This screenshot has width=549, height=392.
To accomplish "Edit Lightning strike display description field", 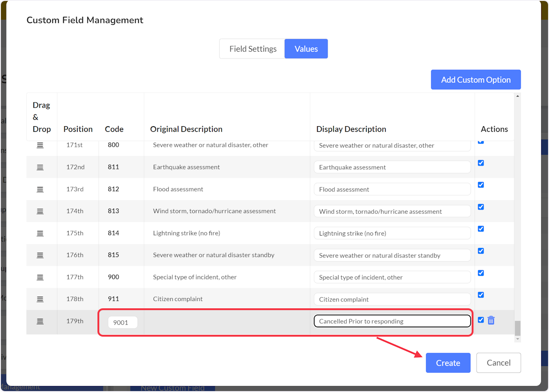I will [x=392, y=233].
